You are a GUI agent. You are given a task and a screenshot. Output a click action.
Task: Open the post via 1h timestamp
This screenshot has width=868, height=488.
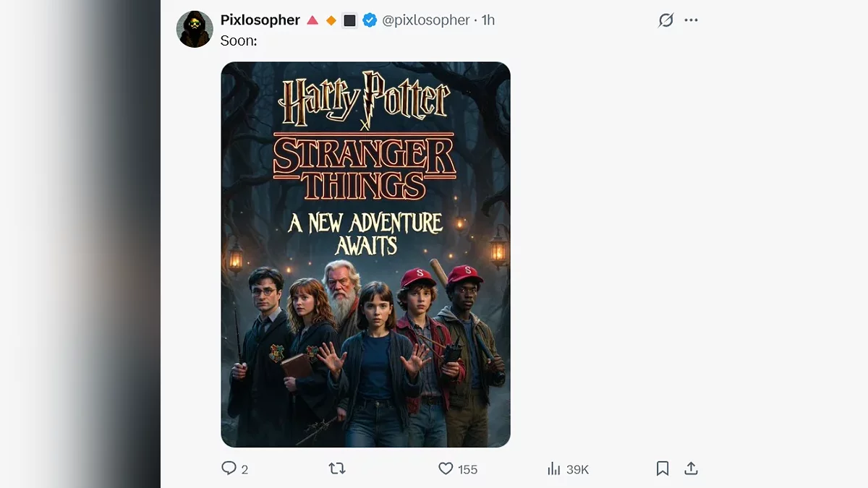coord(488,20)
